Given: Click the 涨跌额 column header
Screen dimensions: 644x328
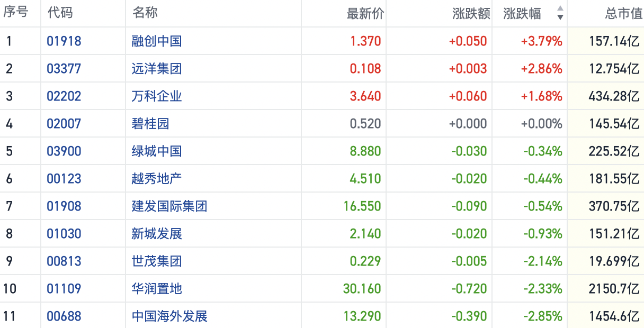Looking at the screenshot, I should [x=471, y=13].
